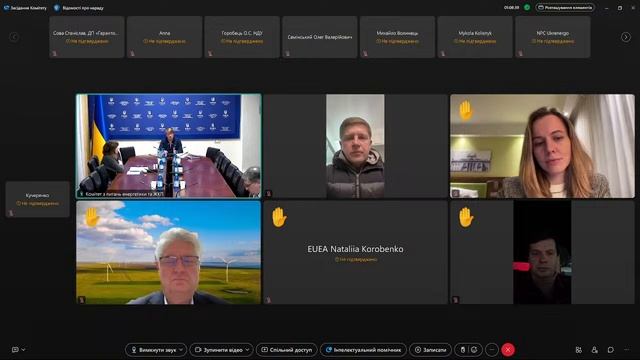Click the green connection status indicator
Viewport: 640px width, 360px height.
[527, 7]
